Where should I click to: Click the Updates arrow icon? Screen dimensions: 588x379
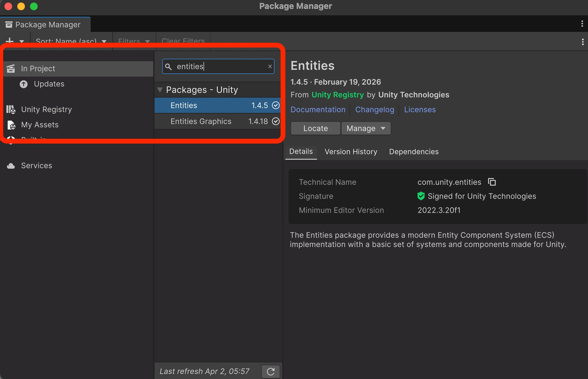tap(24, 84)
